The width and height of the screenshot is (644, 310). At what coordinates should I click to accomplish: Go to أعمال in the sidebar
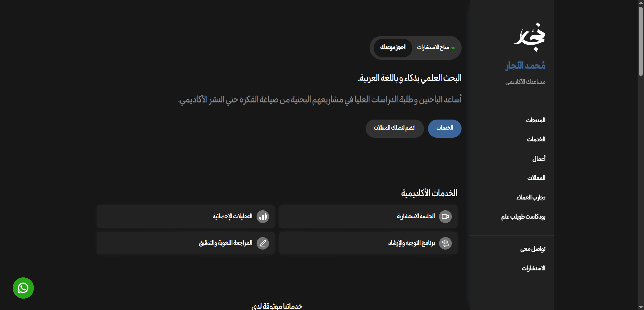point(539,159)
